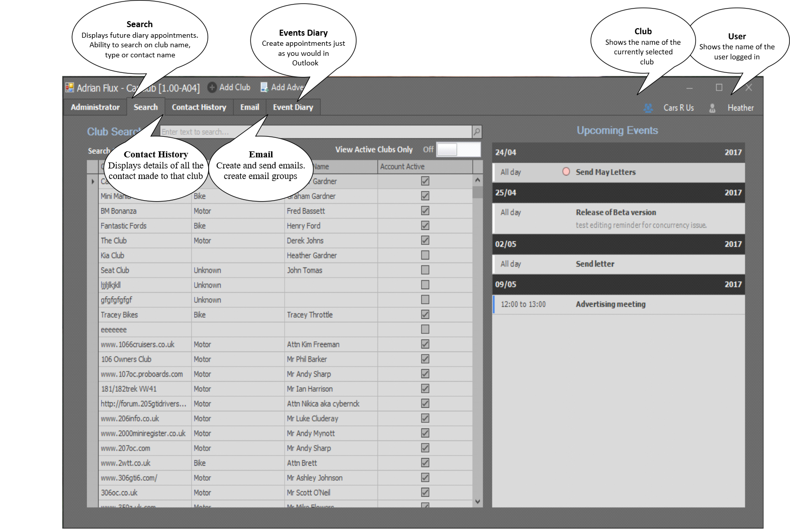Uncheck Account Active for The Club

425,240
